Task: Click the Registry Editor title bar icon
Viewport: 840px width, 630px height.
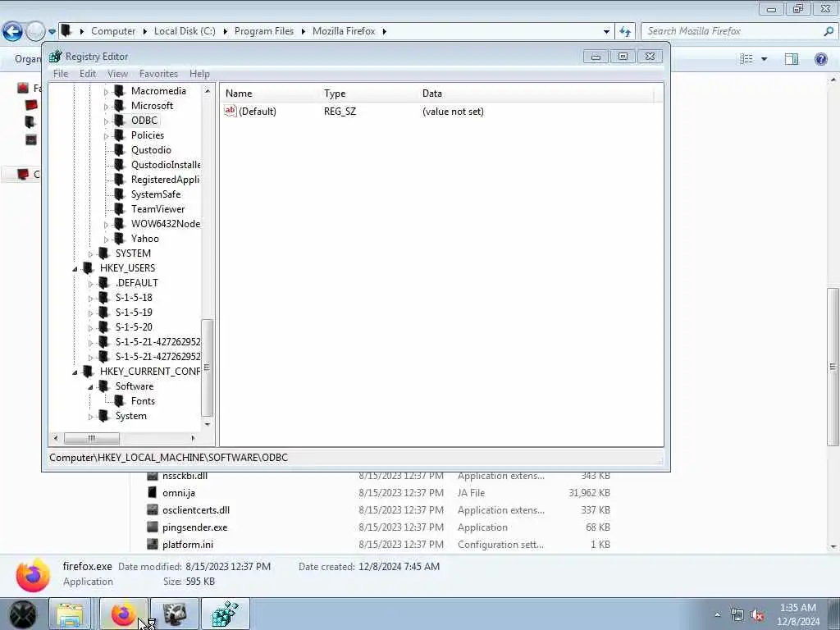Action: [x=56, y=57]
